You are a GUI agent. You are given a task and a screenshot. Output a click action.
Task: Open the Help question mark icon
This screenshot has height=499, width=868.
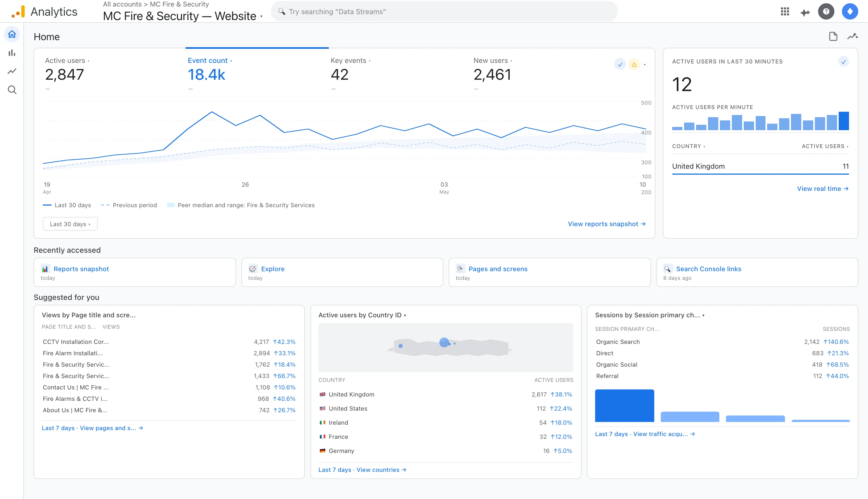click(826, 12)
